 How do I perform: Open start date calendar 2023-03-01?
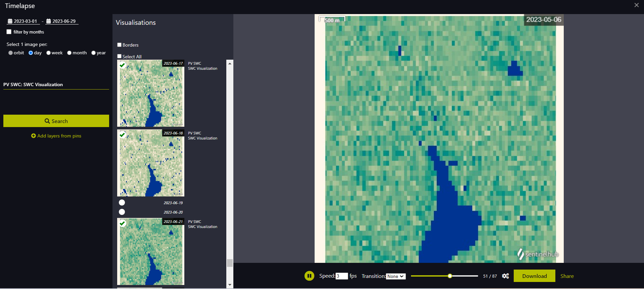click(x=10, y=21)
